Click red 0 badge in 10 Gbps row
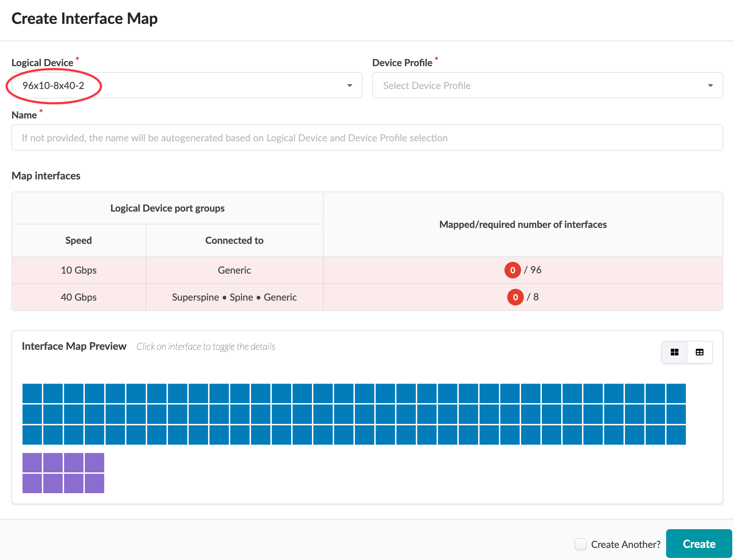 tap(512, 270)
